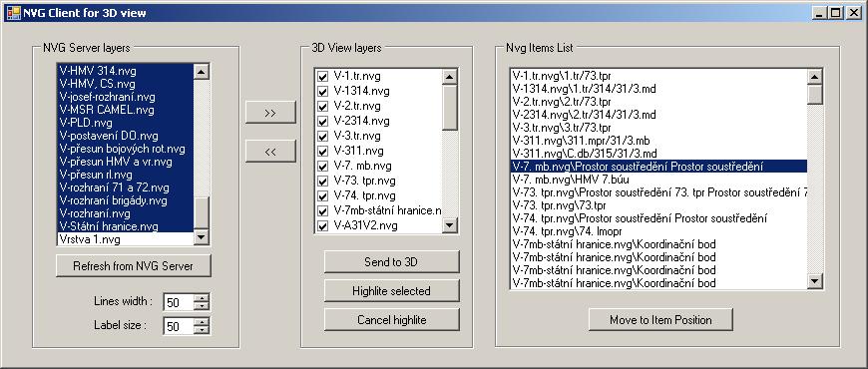The image size is (868, 369).
Task: Uncheck the V-1314.nvg layer checkbox
Action: [x=322, y=92]
